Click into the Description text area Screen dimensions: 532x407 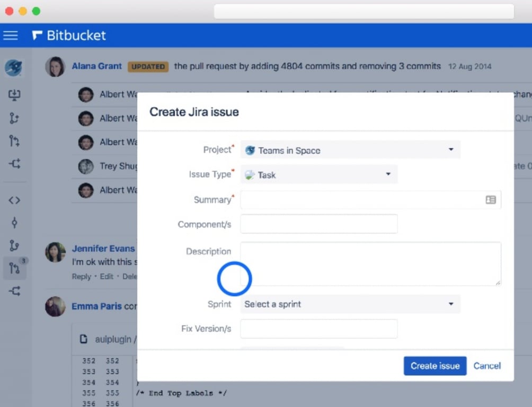click(x=370, y=264)
